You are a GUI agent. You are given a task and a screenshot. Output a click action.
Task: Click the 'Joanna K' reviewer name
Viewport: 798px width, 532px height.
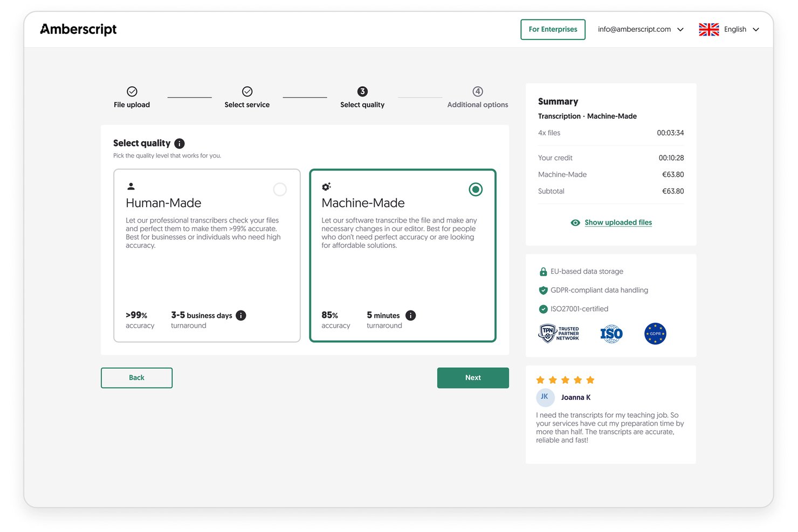[x=576, y=398]
